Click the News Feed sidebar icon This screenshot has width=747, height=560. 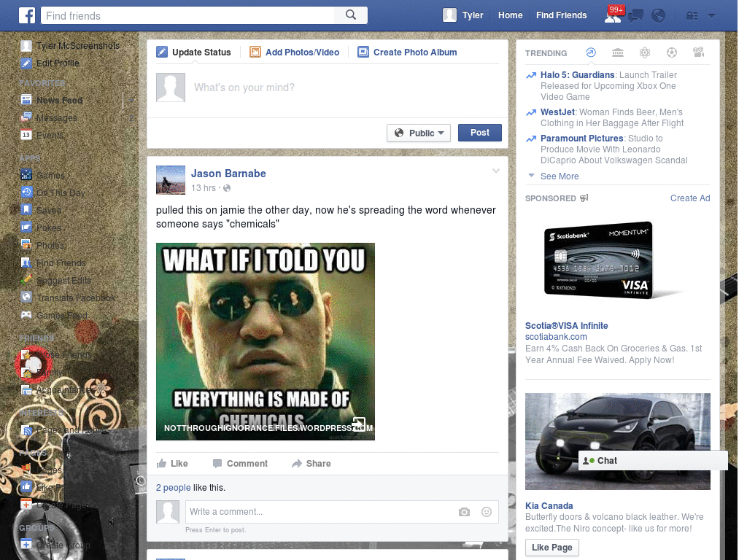tap(26, 100)
